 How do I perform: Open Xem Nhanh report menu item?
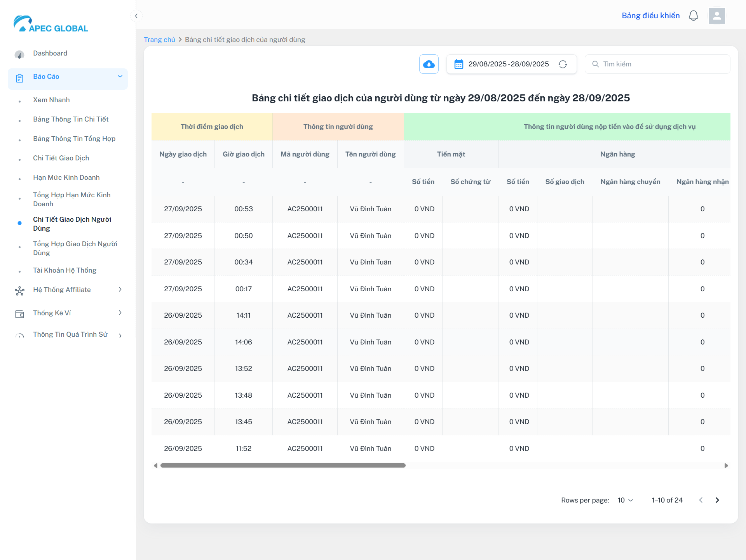[51, 100]
